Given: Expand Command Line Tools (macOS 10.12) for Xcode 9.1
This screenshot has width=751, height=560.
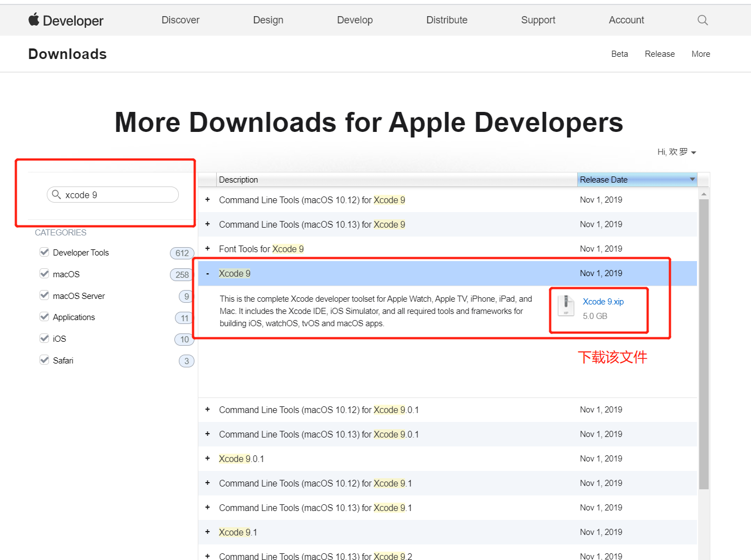Looking at the screenshot, I should (207, 483).
